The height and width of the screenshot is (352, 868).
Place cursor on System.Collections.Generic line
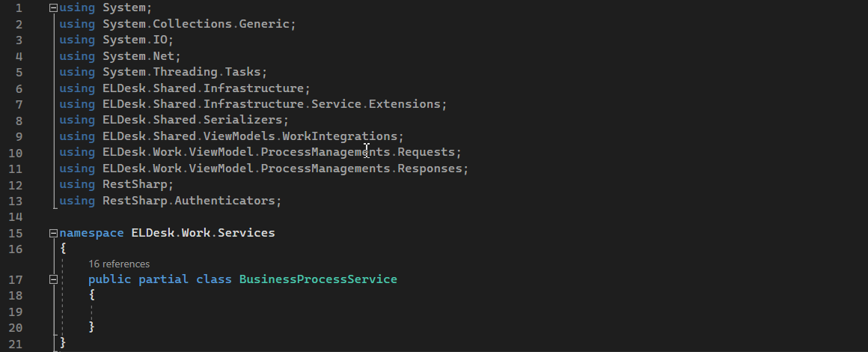click(199, 24)
